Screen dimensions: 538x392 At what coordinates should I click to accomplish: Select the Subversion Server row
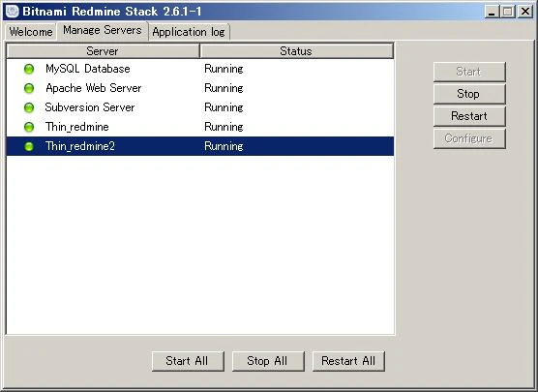click(x=200, y=107)
